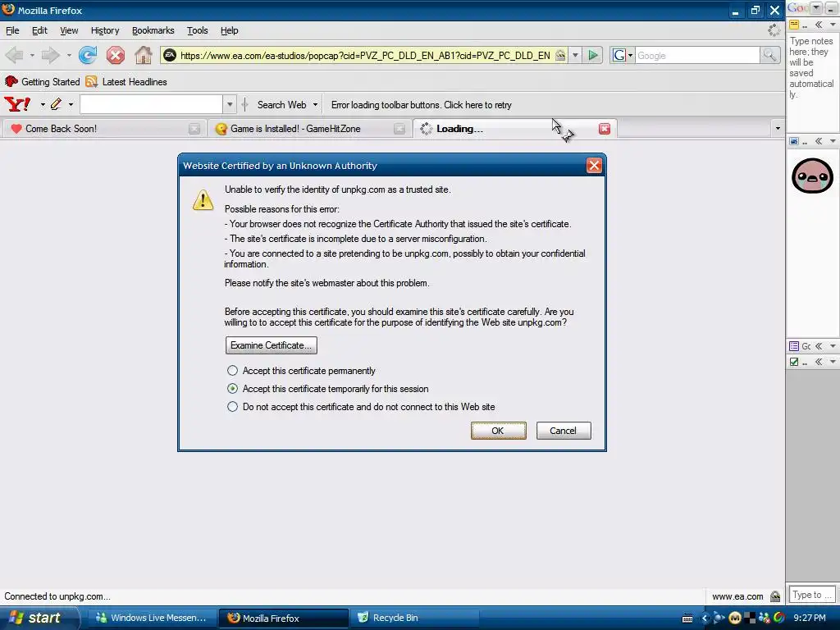Click the search magnifier button

tap(769, 55)
